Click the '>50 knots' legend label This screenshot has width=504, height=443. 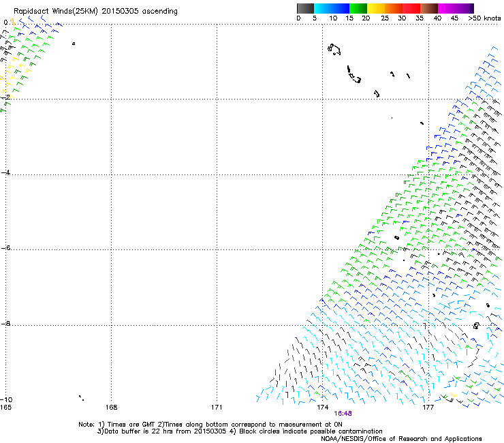(x=484, y=18)
